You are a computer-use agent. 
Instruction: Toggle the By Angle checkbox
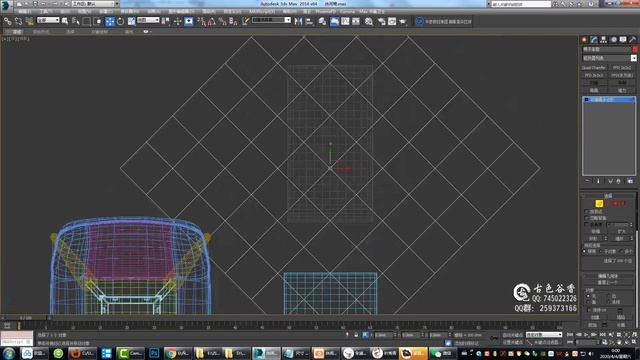click(x=587, y=224)
